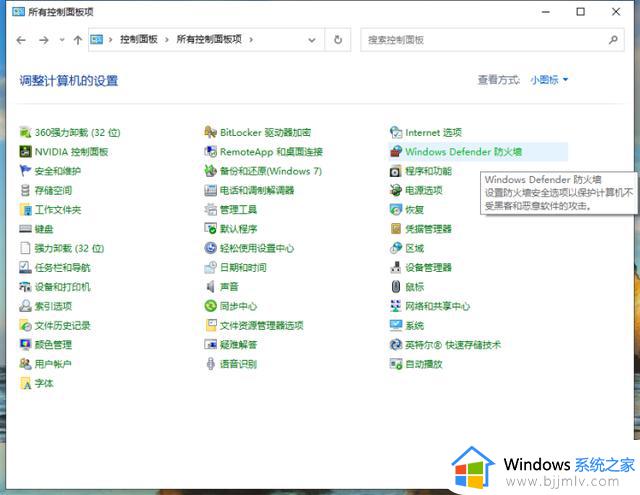Open the 英特尔® 快速存储技术 link
Image resolution: width=640 pixels, height=495 pixels.
pyautogui.click(x=453, y=345)
